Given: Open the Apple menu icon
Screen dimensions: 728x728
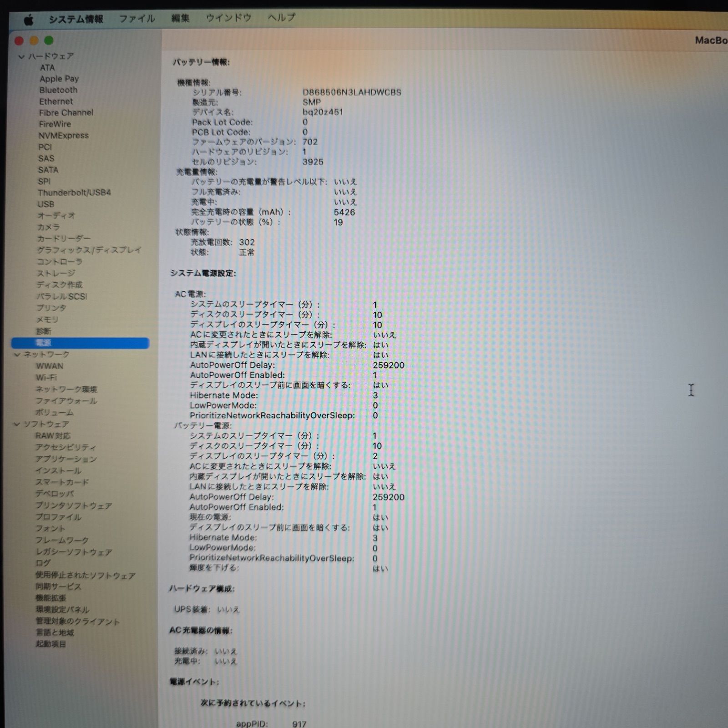Looking at the screenshot, I should 29,20.
